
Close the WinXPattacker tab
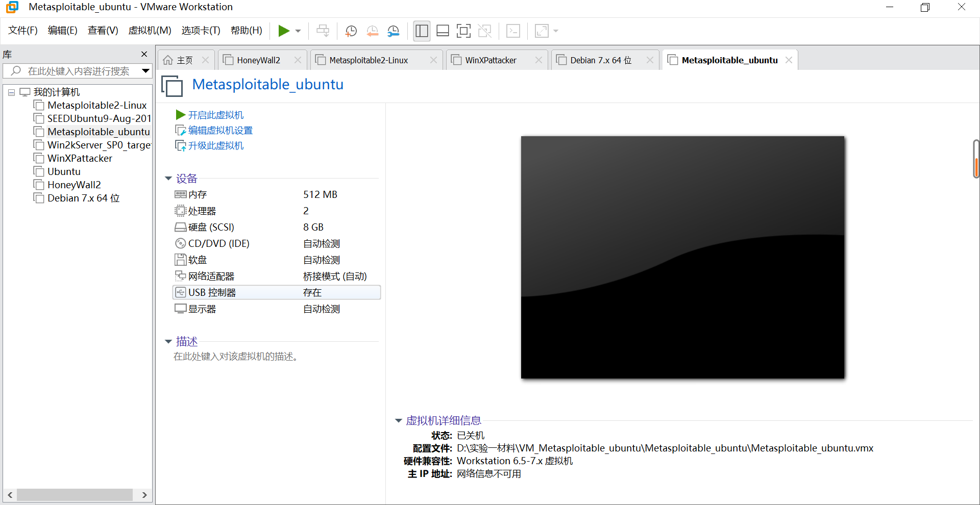[538, 60]
